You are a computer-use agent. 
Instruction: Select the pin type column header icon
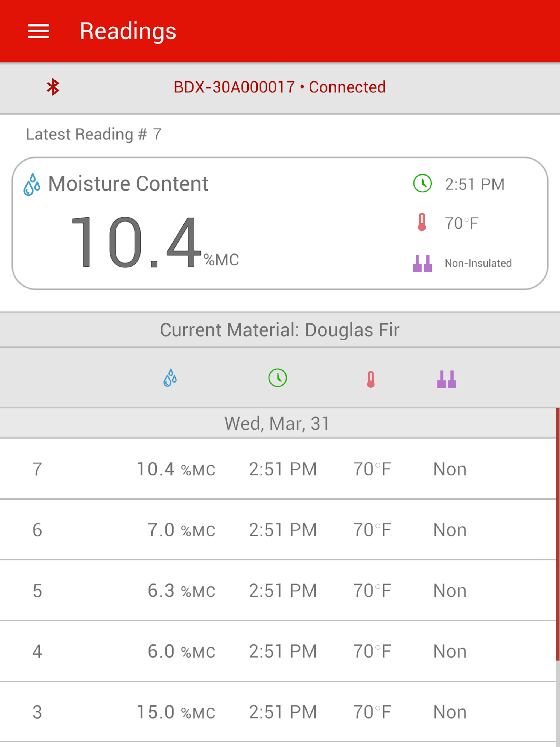click(x=447, y=379)
